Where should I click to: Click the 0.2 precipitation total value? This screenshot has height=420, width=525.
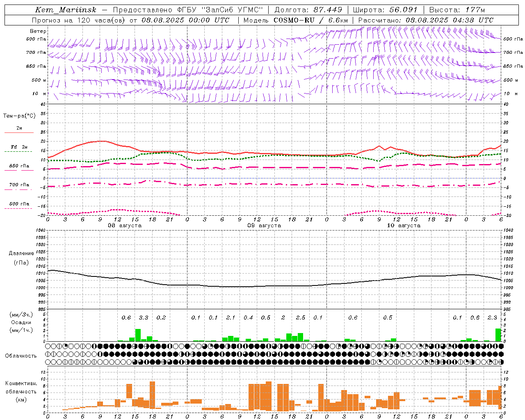pos(161,317)
